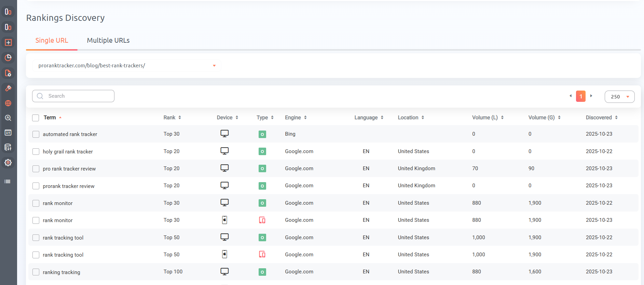Click mobile device icon in rank tracking tool row
Image resolution: width=644 pixels, height=285 pixels.
224,254
